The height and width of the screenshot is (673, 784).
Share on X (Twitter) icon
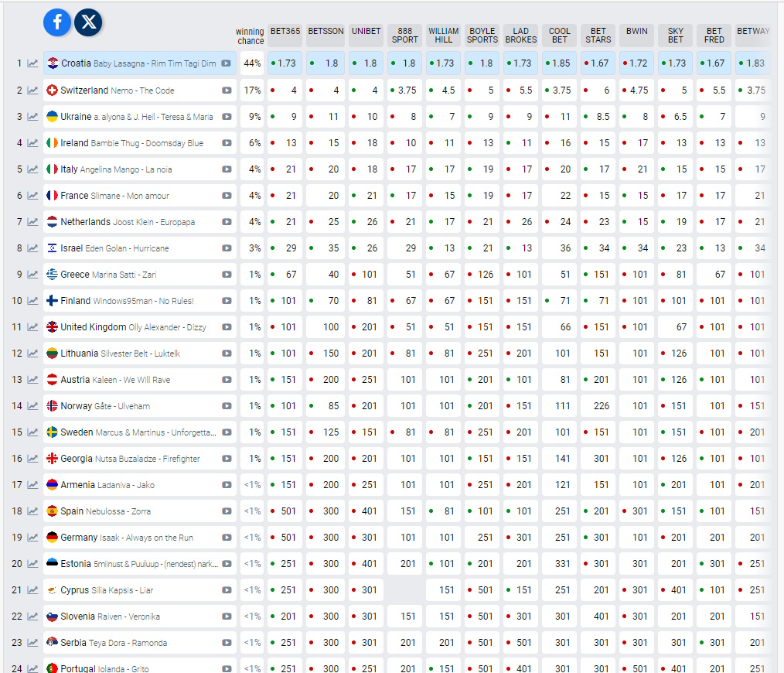[x=88, y=22]
